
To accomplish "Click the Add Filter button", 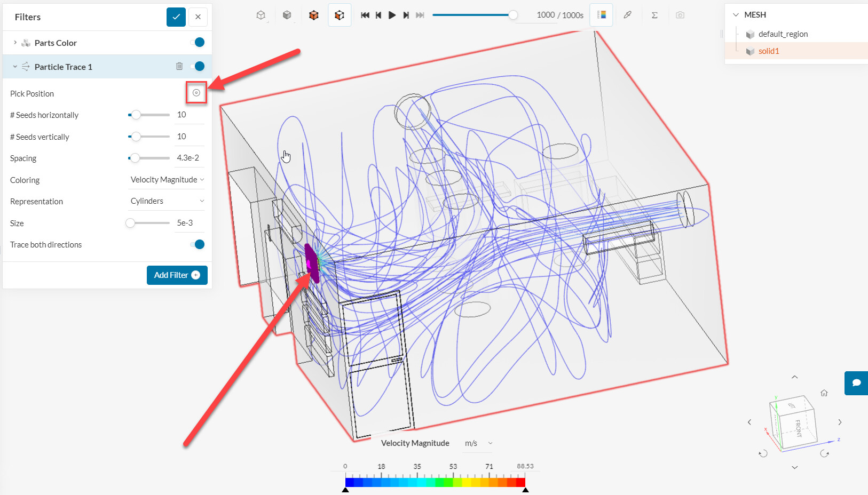I will point(177,275).
